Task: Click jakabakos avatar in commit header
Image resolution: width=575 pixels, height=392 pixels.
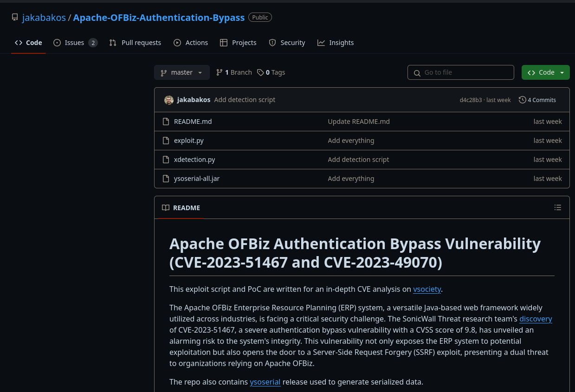Action: tap(169, 100)
